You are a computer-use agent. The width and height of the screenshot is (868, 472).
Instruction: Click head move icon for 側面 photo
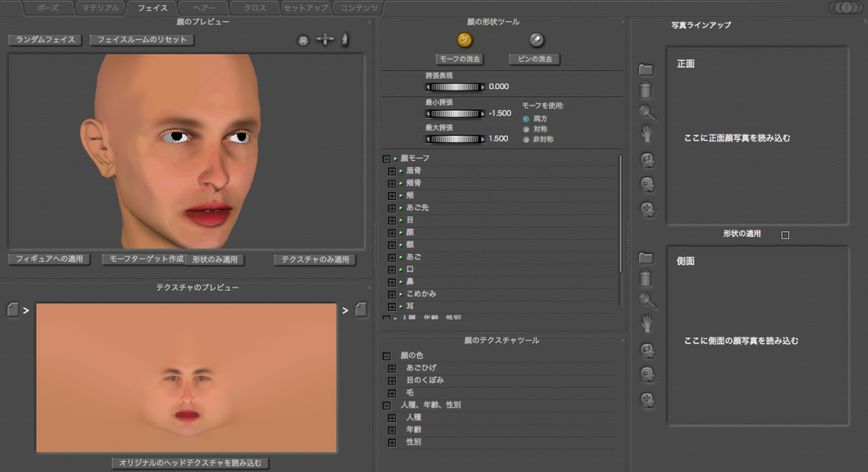647,399
